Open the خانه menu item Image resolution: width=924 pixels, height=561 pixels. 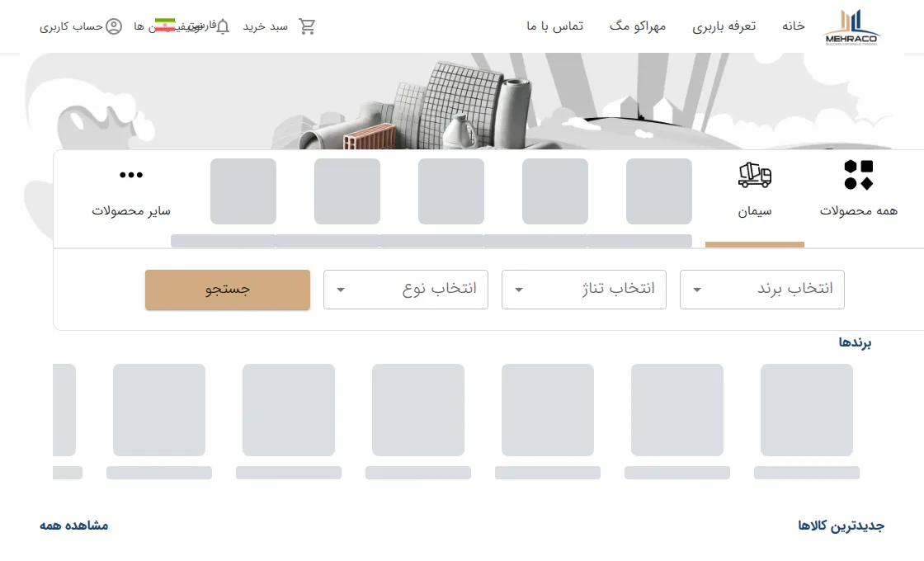(x=793, y=26)
